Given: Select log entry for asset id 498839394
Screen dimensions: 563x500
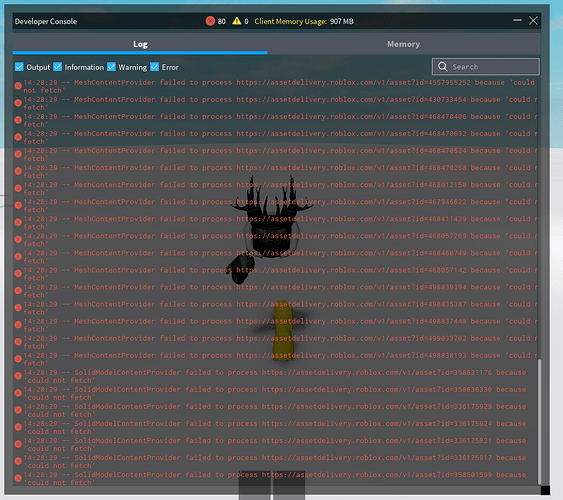Looking at the screenshot, I should tap(276, 291).
